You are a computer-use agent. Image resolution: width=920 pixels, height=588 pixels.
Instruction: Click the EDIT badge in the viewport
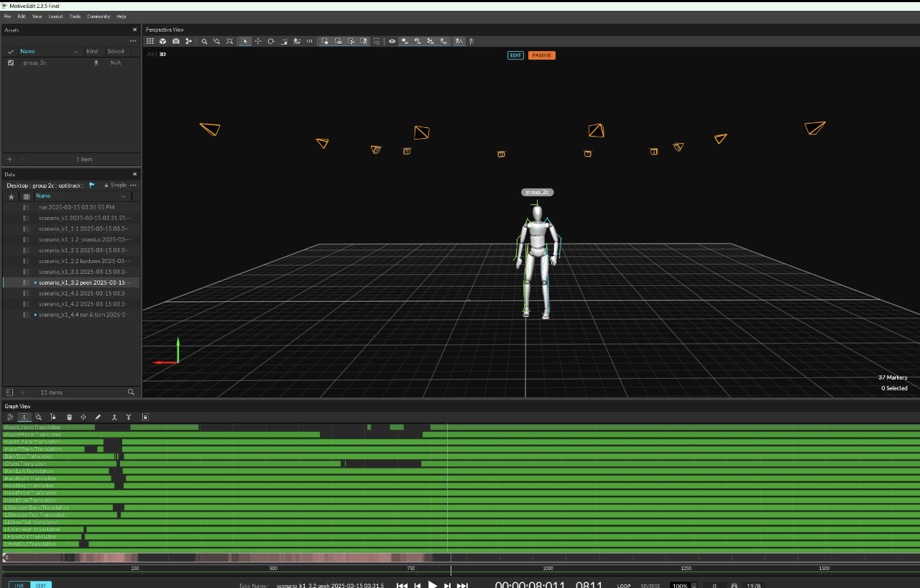coord(515,55)
